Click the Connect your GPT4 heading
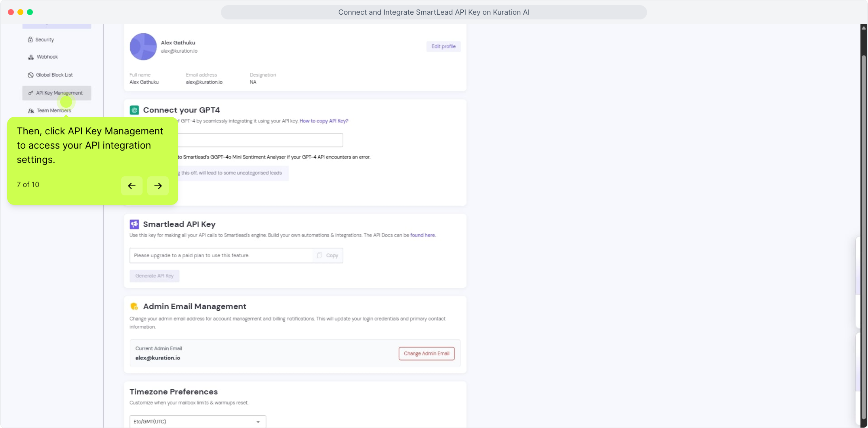 pyautogui.click(x=181, y=110)
